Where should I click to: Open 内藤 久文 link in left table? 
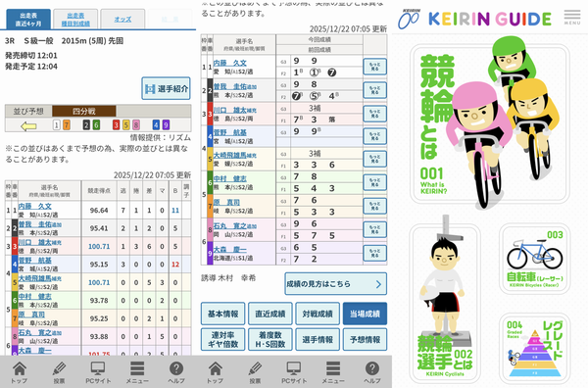(x=35, y=206)
